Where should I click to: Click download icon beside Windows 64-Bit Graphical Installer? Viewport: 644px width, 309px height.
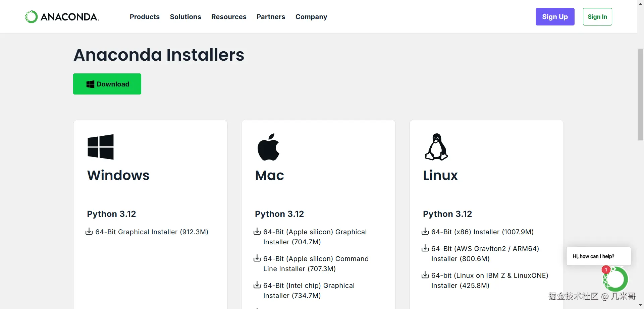[x=89, y=232]
